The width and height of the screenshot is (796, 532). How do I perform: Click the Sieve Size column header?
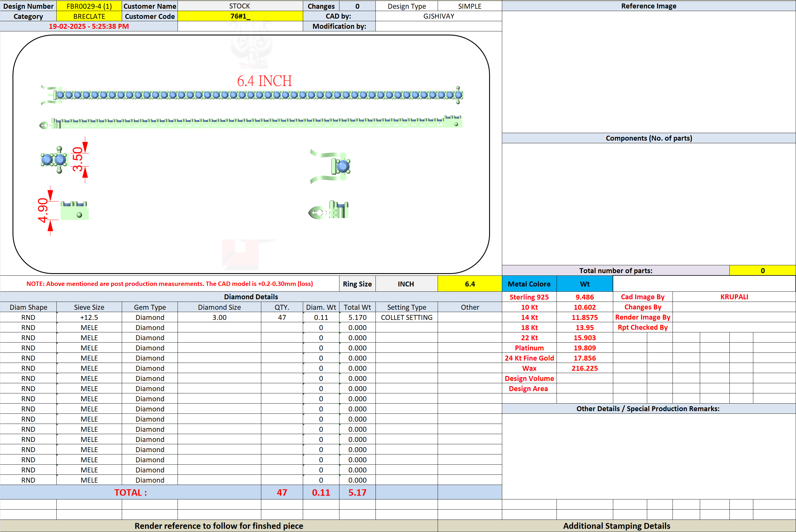click(89, 307)
